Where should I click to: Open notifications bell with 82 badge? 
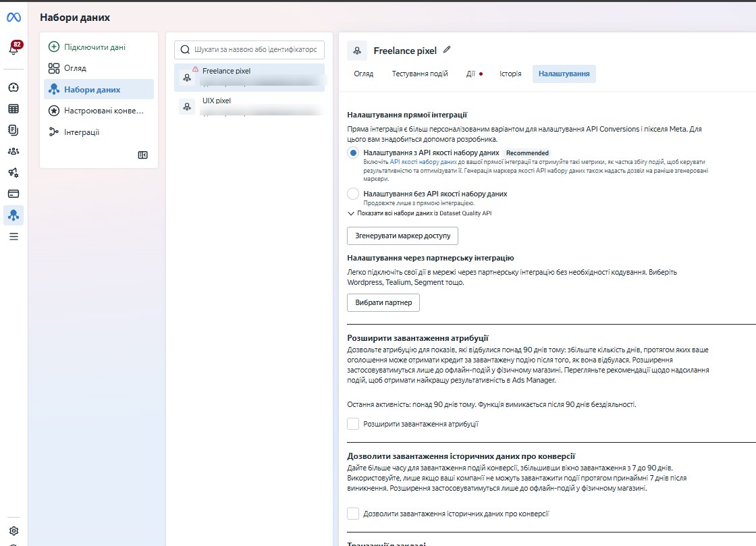pos(13,48)
